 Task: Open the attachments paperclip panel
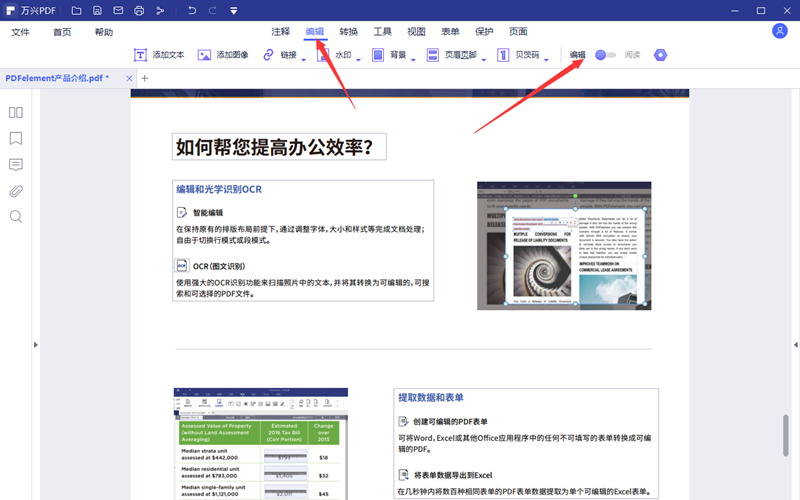tap(16, 191)
